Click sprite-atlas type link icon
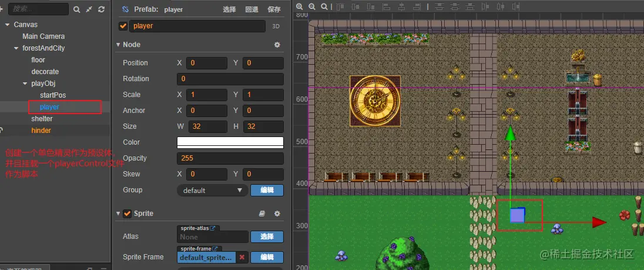This screenshot has height=270, width=644. (212, 228)
